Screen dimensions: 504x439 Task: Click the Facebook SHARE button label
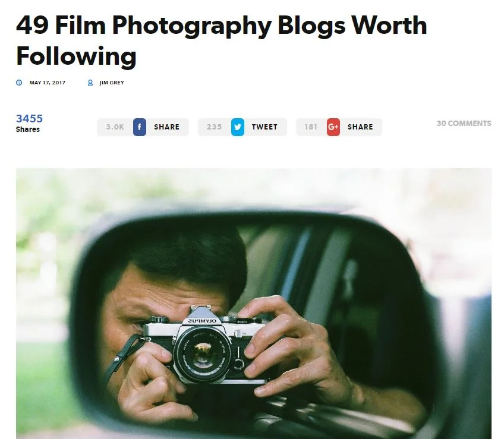tap(167, 127)
